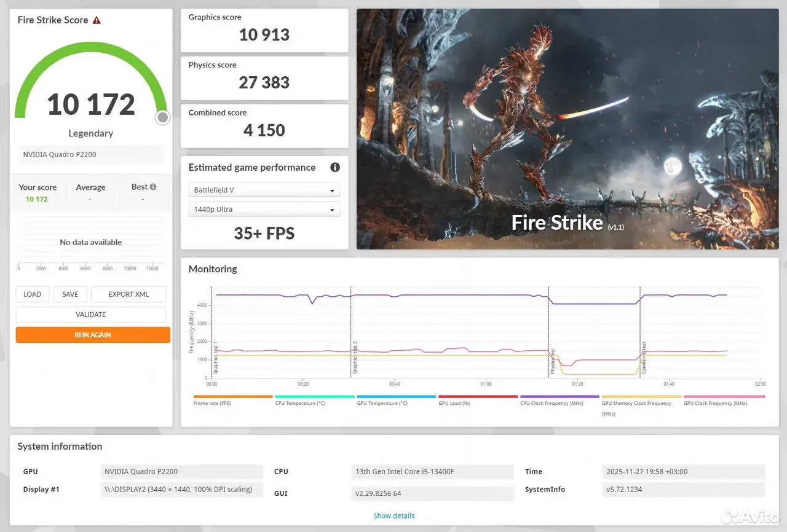This screenshot has height=532, width=787.
Task: Click the Estimated game performance info icon
Action: (335, 167)
